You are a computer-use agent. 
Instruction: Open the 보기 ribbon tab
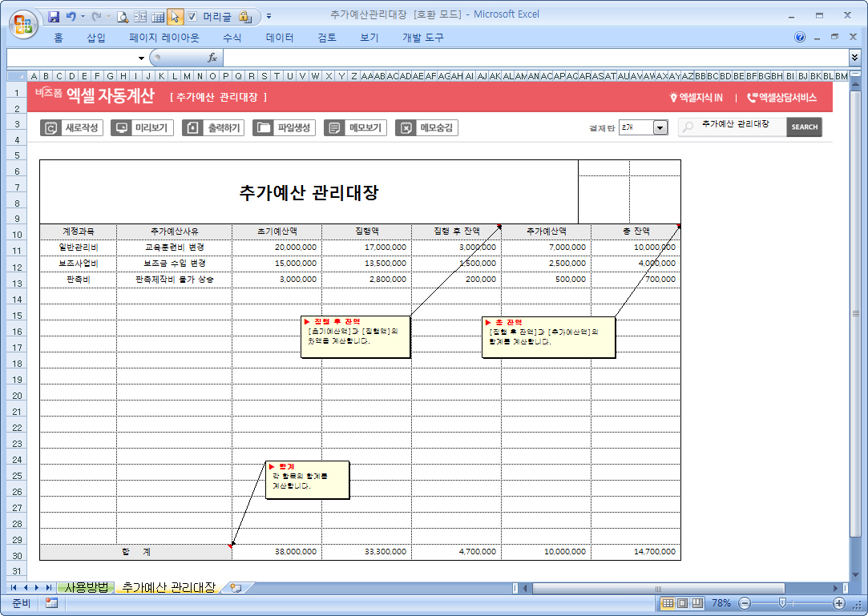point(369,38)
